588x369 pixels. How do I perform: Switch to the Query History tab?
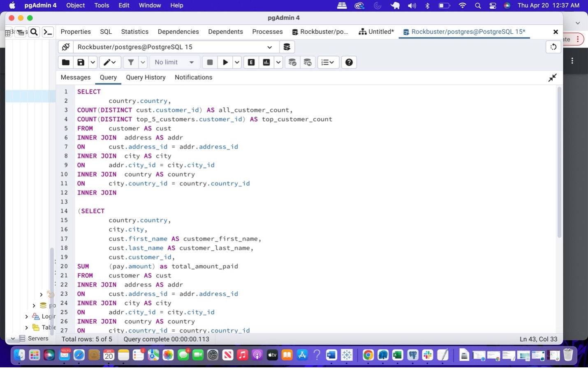coord(146,77)
